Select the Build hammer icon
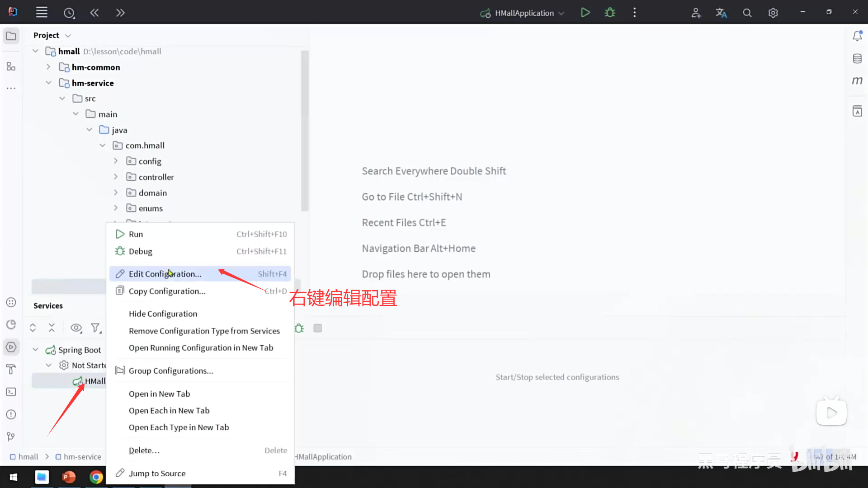Screen dimensions: 868x488 [11, 369]
